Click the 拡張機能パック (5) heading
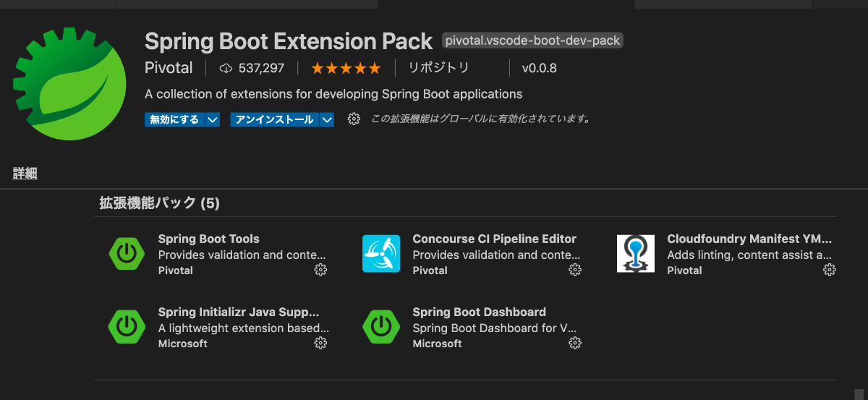 tap(159, 203)
